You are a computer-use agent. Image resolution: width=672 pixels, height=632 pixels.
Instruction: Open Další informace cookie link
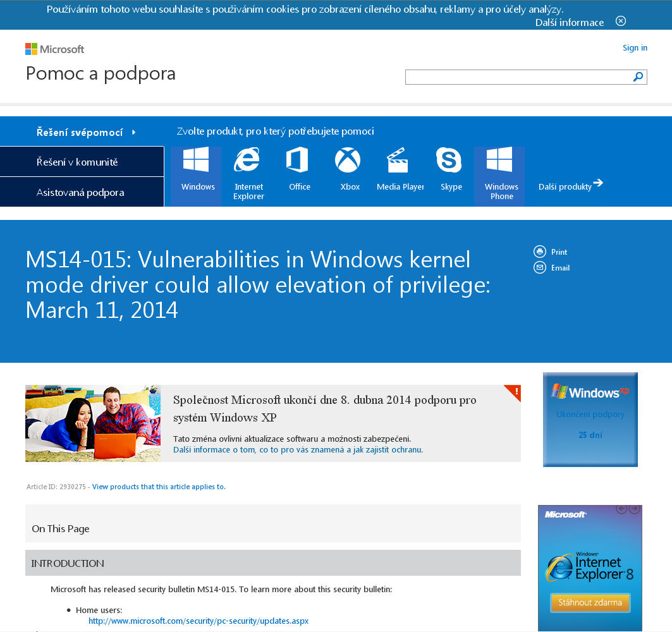tap(569, 22)
